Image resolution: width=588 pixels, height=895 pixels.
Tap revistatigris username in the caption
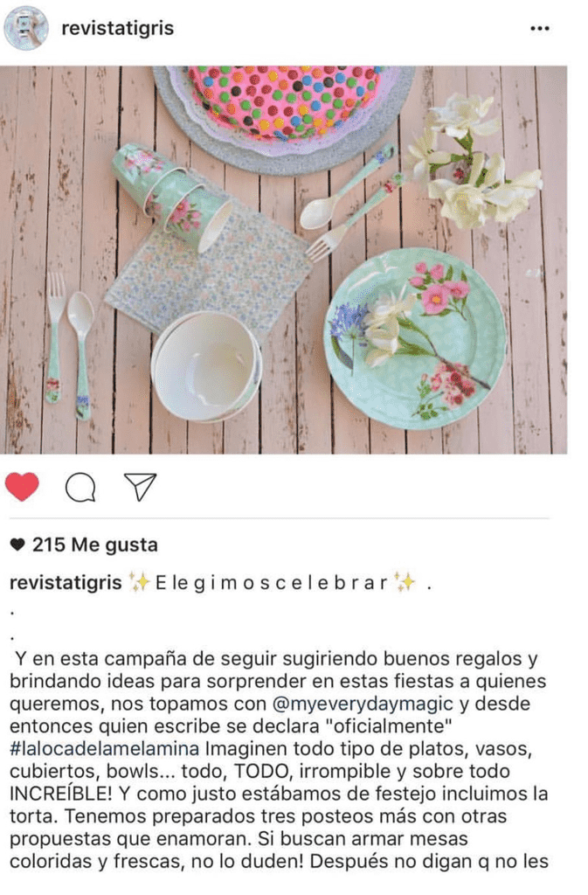point(66,582)
